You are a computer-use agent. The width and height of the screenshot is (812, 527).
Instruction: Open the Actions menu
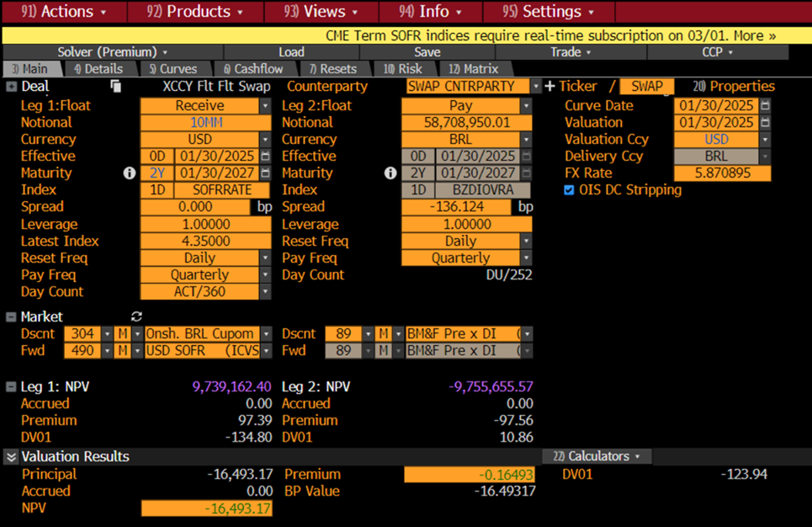[x=74, y=12]
